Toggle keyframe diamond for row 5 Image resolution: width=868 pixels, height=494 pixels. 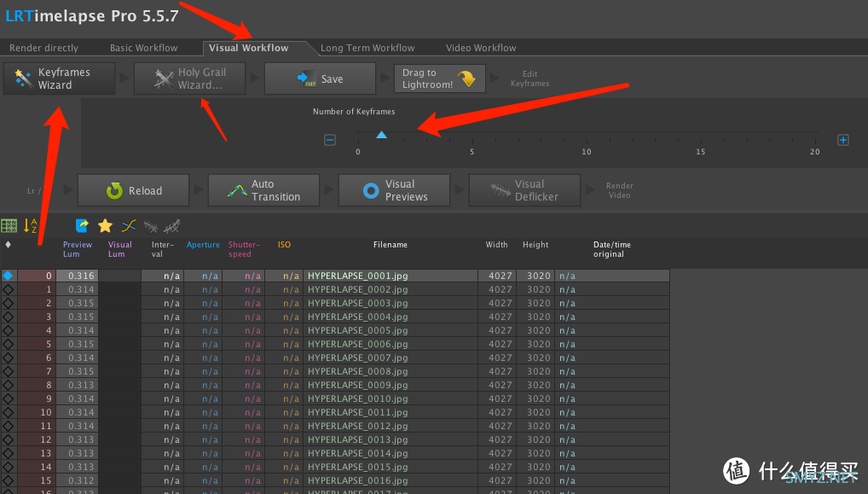pyautogui.click(x=8, y=344)
